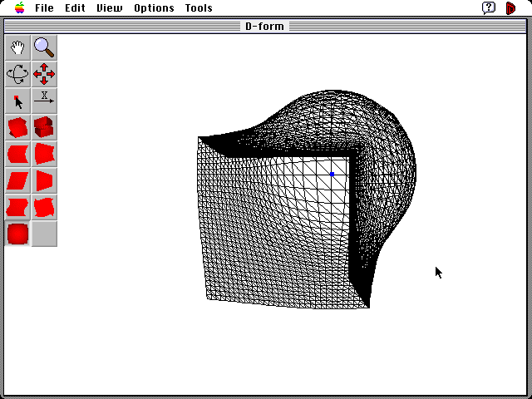Select the hand pan tool

(x=17, y=47)
